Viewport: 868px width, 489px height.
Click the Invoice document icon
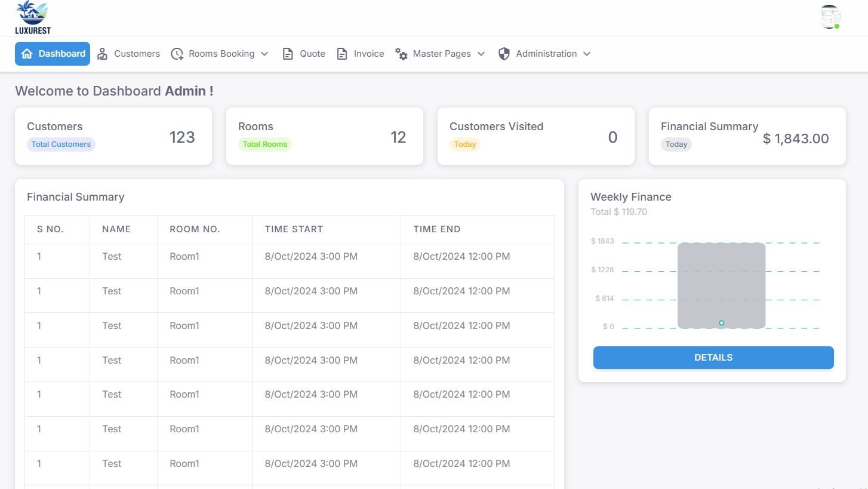(x=342, y=54)
